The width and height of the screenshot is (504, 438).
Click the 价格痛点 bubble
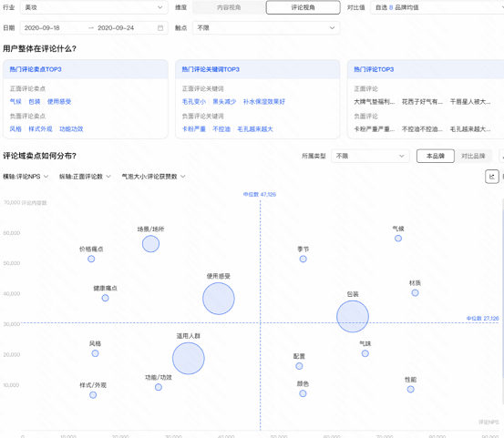(91, 259)
